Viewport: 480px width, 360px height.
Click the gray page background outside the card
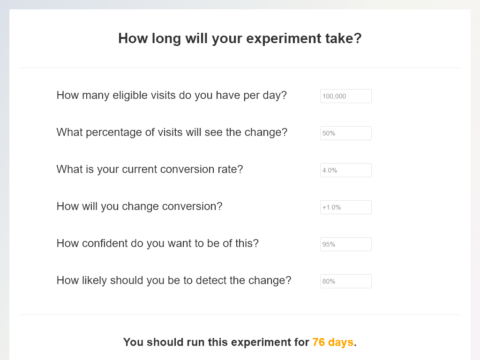[x=4, y=180]
